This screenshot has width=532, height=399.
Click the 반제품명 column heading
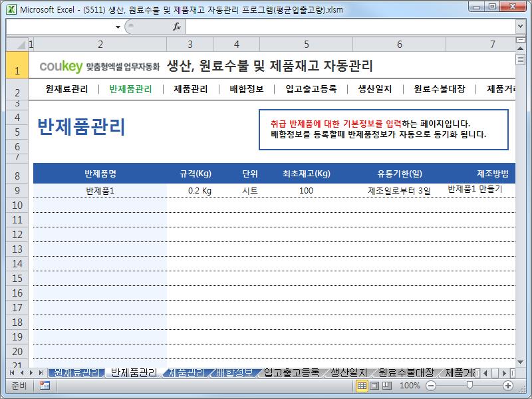[x=100, y=174]
